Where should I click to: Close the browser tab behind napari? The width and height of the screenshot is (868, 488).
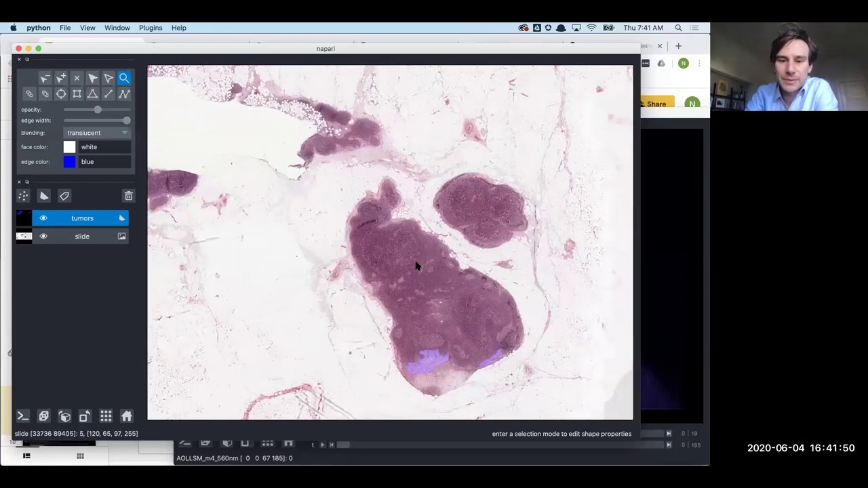point(659,46)
